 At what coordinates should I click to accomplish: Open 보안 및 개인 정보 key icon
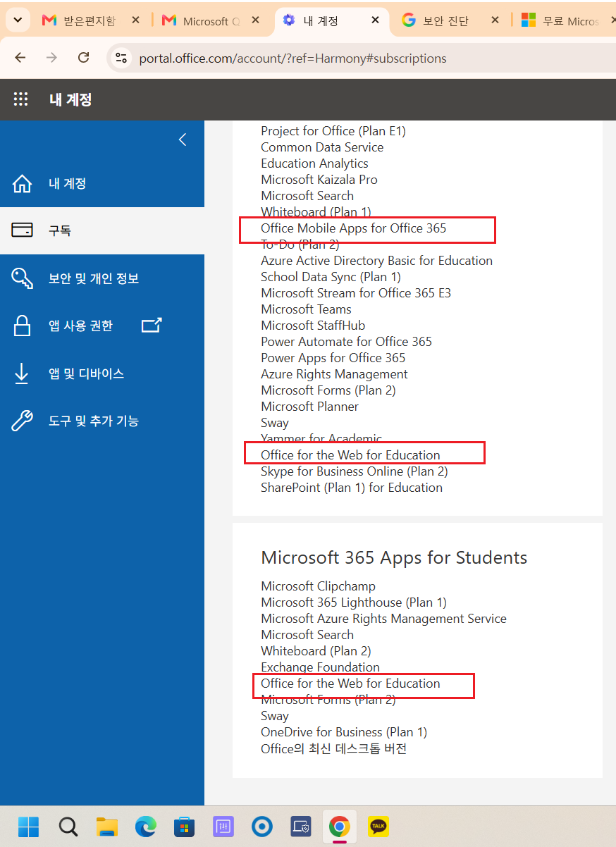23,278
